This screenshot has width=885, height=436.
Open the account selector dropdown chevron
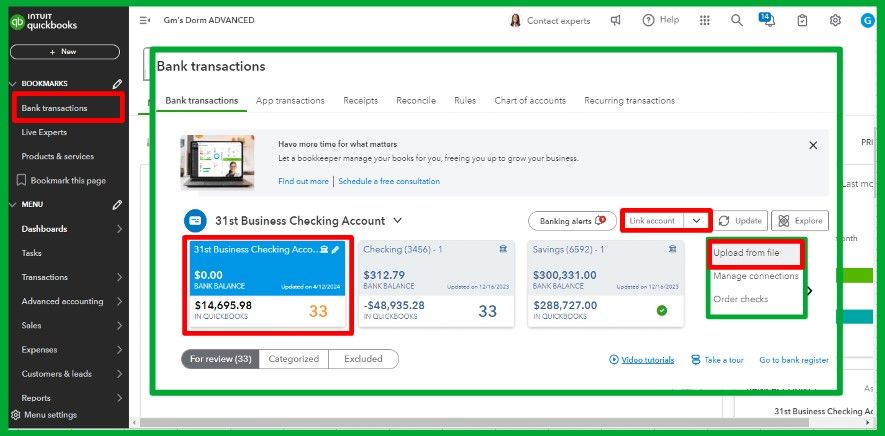point(397,220)
